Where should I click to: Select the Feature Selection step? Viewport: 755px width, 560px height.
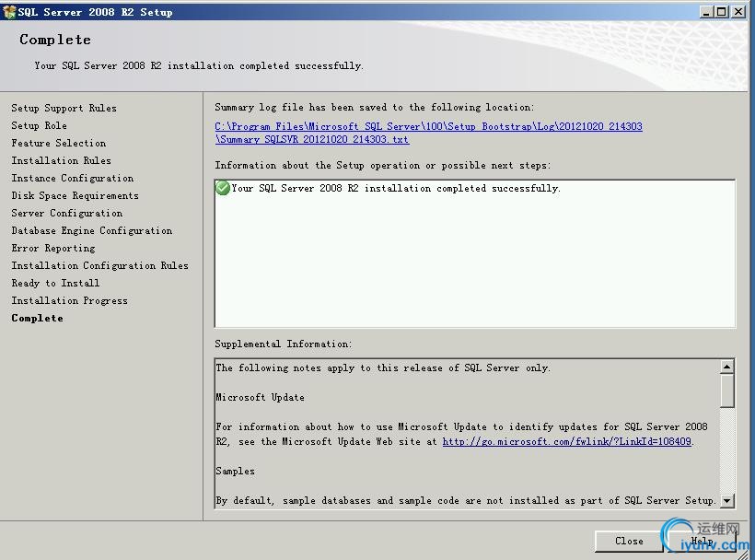tap(59, 143)
